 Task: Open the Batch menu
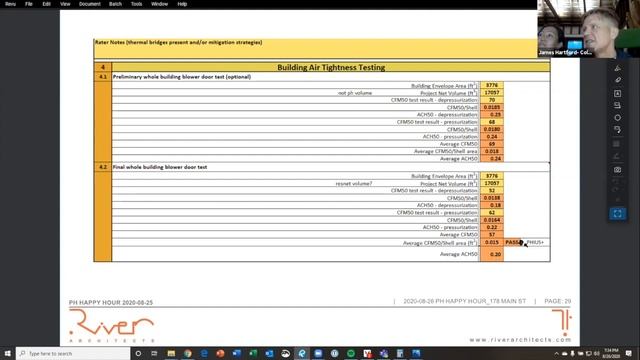coord(116,4)
